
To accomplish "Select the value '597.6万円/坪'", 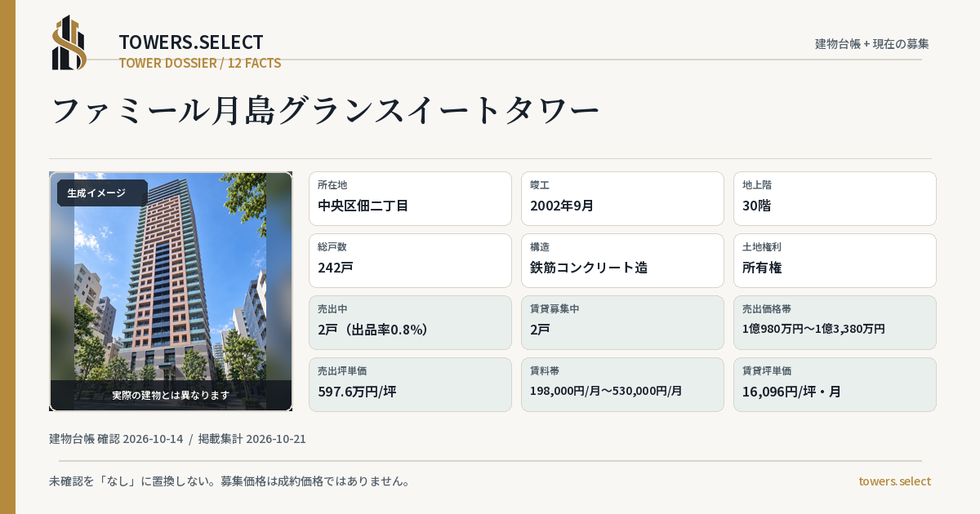I will click(x=357, y=392).
